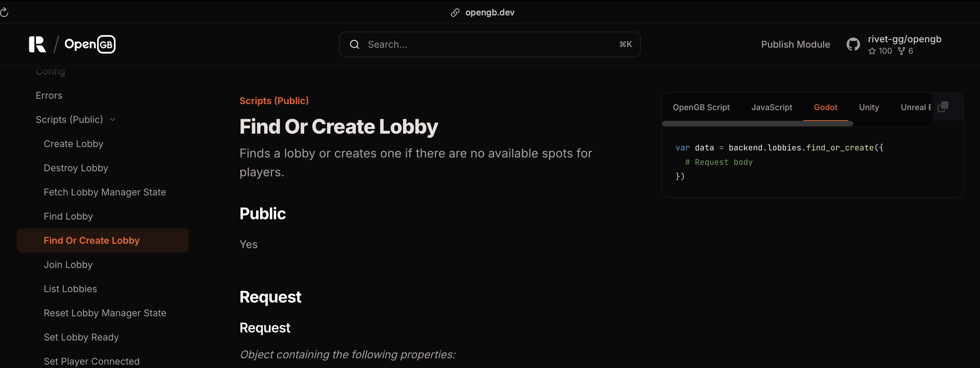
Task: Select Join Lobby in the sidebar
Action: [68, 264]
